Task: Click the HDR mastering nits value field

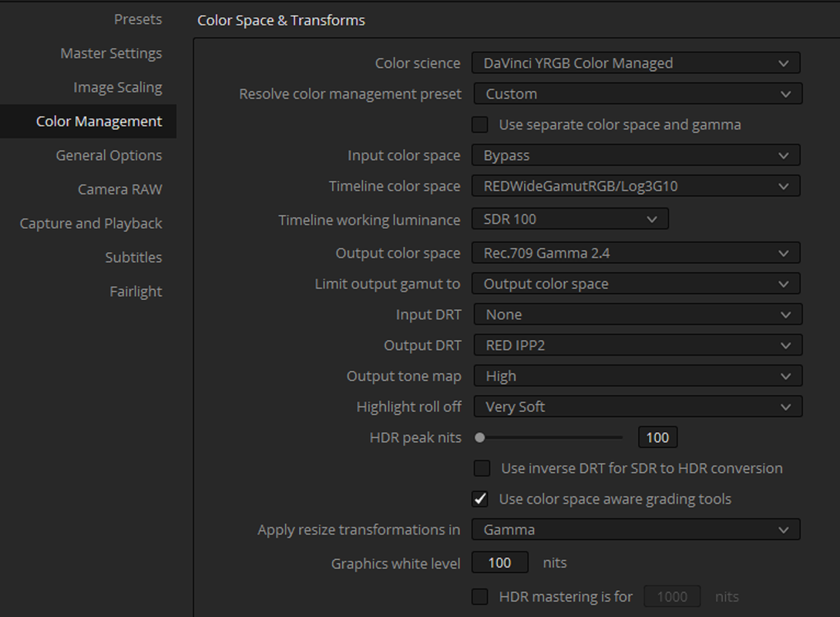Action: pyautogui.click(x=672, y=597)
